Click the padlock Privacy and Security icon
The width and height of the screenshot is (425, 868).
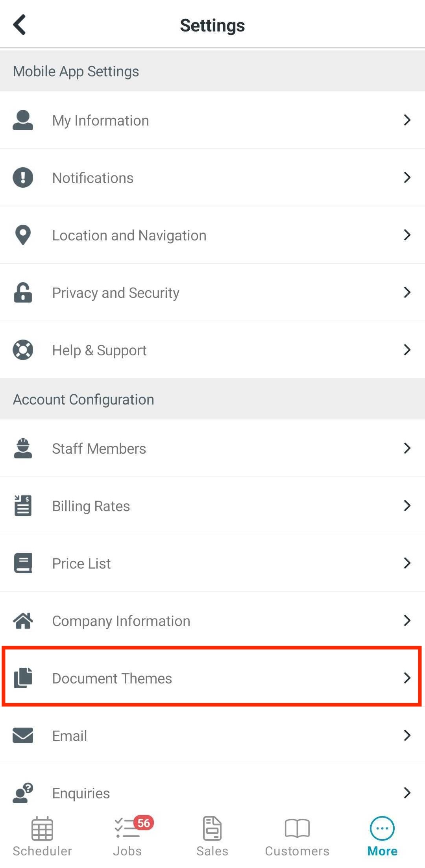pos(23,292)
